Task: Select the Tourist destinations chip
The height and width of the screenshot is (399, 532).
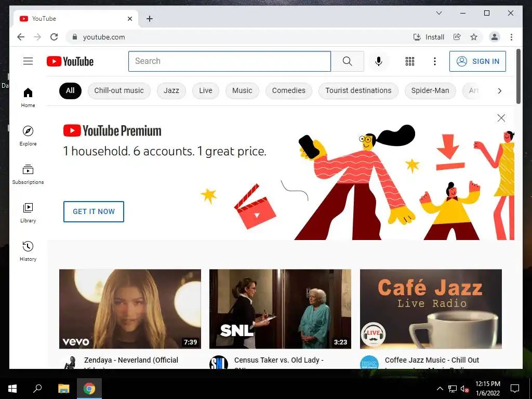Action: (358, 90)
